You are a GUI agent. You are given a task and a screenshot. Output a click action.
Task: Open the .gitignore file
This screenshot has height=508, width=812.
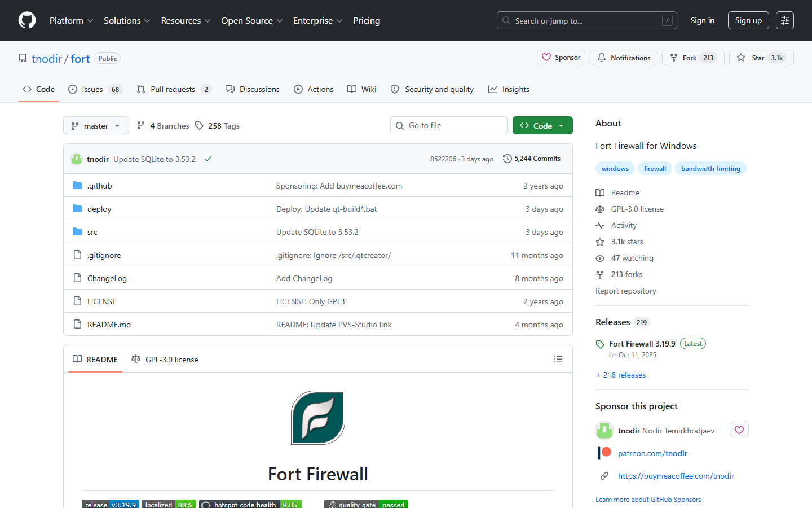[104, 255]
